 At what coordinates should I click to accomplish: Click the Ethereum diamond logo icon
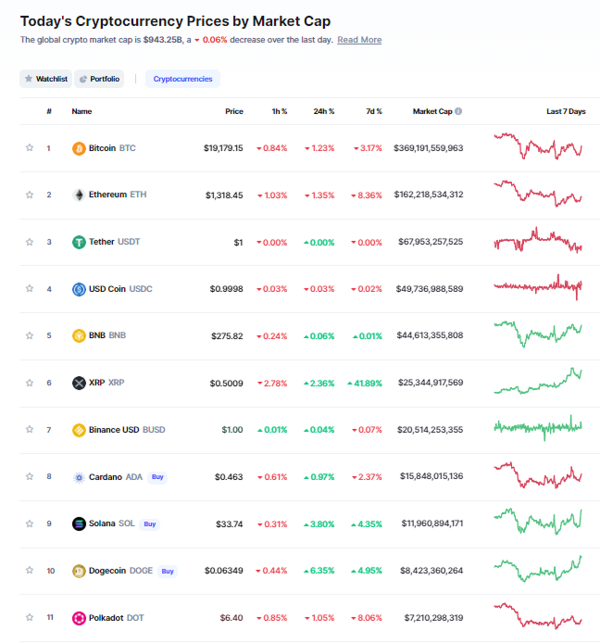point(79,195)
